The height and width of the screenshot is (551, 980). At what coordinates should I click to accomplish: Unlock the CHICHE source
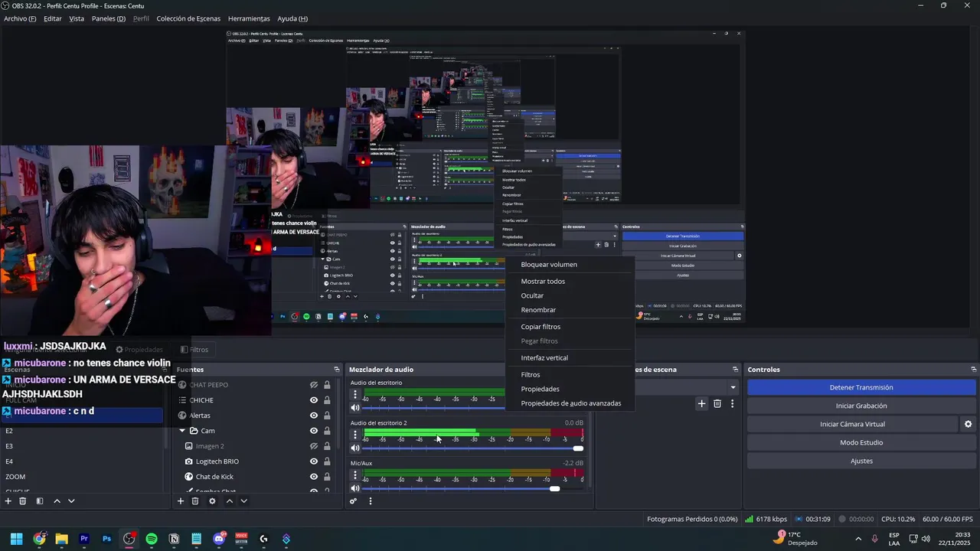[x=327, y=400]
